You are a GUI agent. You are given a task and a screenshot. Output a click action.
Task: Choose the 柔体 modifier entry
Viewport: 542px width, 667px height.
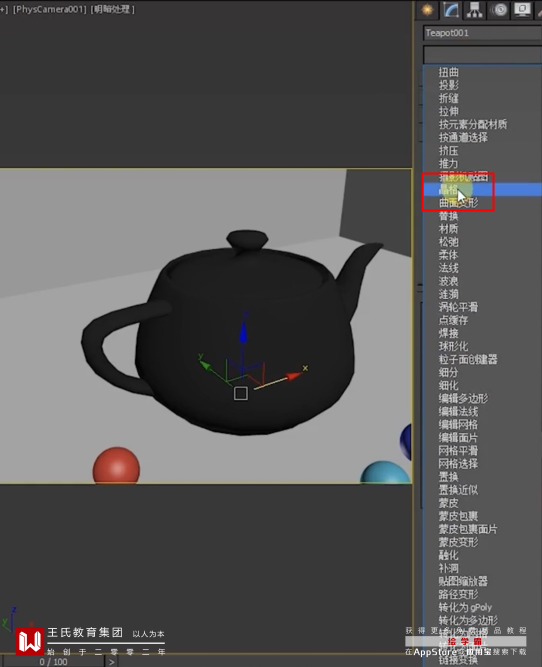pyautogui.click(x=448, y=255)
